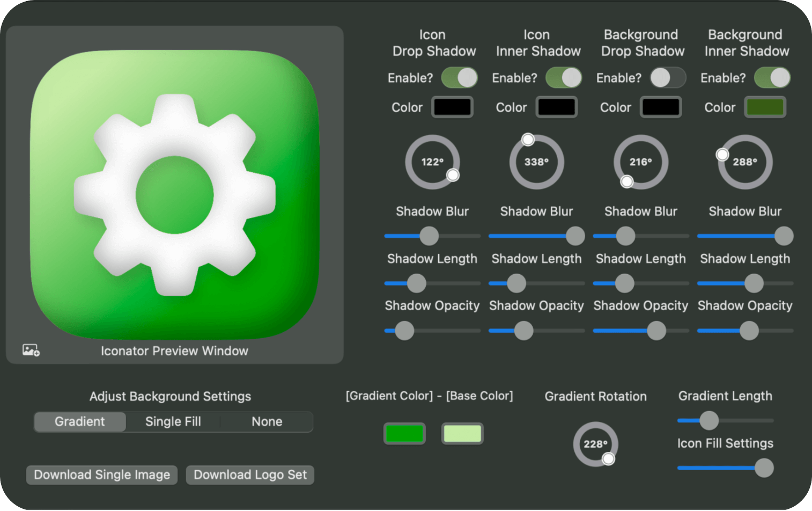The width and height of the screenshot is (812, 511).
Task: Click Download Single Image button
Action: point(102,475)
